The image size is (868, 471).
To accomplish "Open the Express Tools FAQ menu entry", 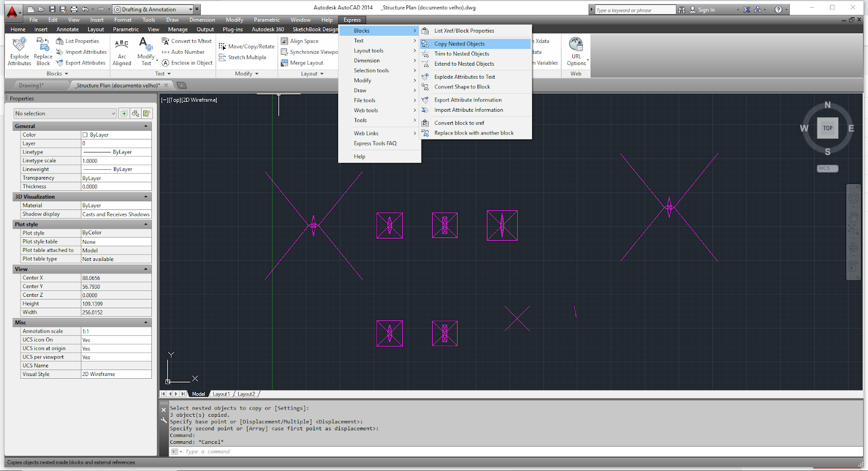I will point(380,143).
